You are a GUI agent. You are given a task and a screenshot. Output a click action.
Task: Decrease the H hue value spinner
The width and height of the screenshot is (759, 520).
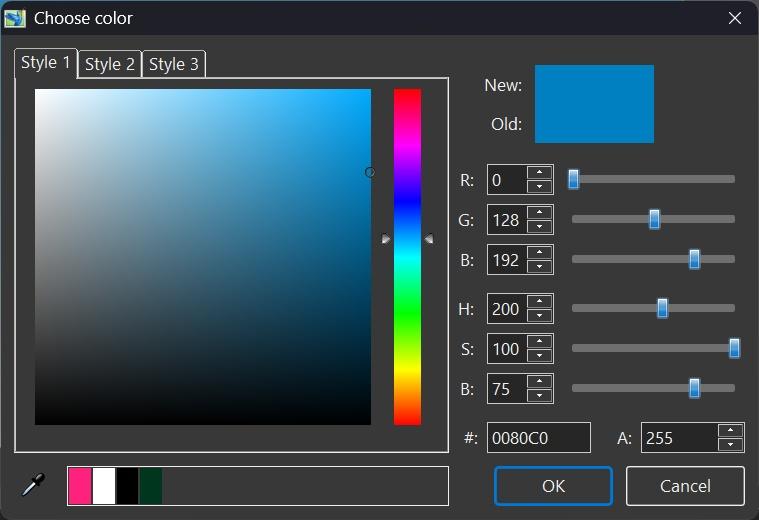(539, 316)
